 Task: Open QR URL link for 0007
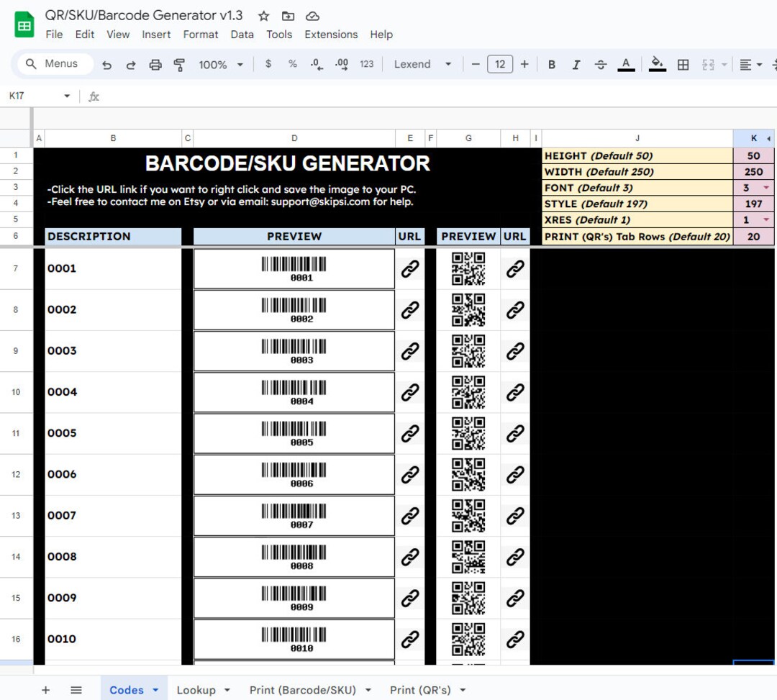point(515,515)
